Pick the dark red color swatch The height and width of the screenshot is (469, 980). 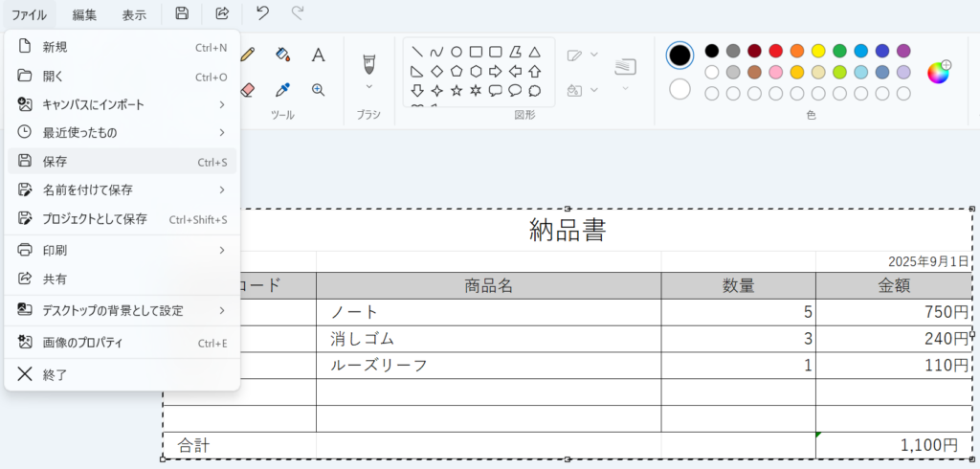coord(754,51)
